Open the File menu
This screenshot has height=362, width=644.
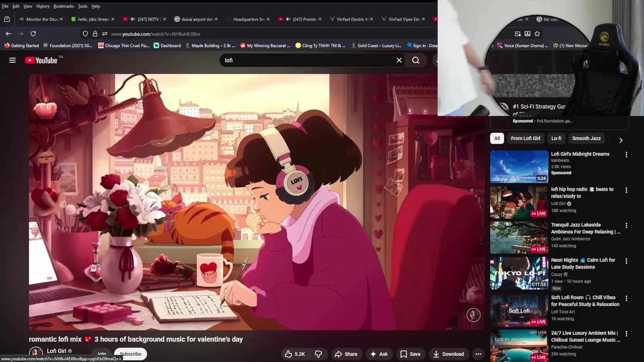pyautogui.click(x=5, y=6)
